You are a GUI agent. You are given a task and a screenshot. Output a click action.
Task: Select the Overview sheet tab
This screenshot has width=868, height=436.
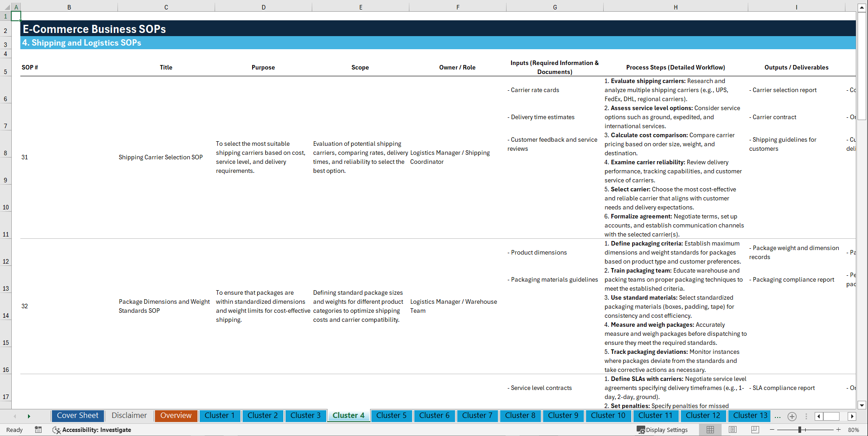pos(176,416)
